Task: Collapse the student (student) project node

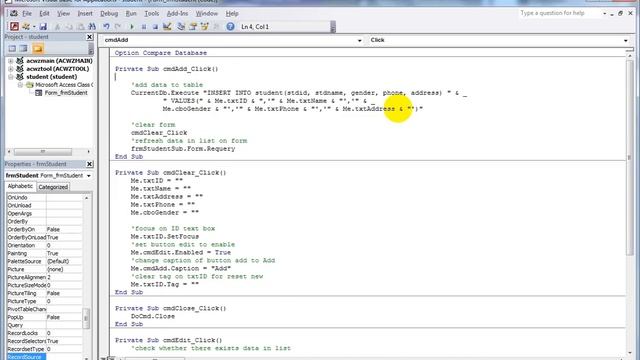Action: 11,77
